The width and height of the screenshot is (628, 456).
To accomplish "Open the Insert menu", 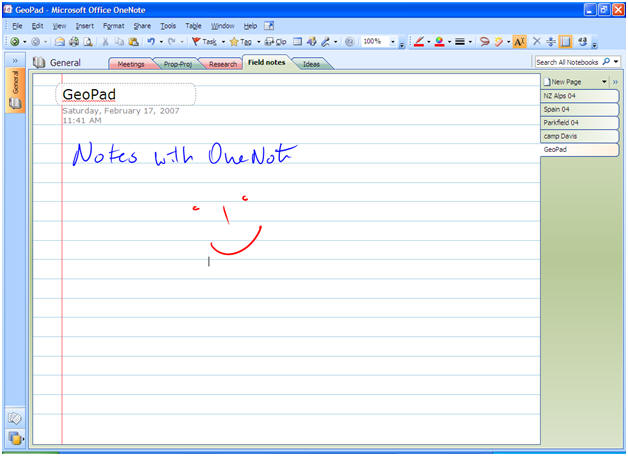I will point(85,26).
